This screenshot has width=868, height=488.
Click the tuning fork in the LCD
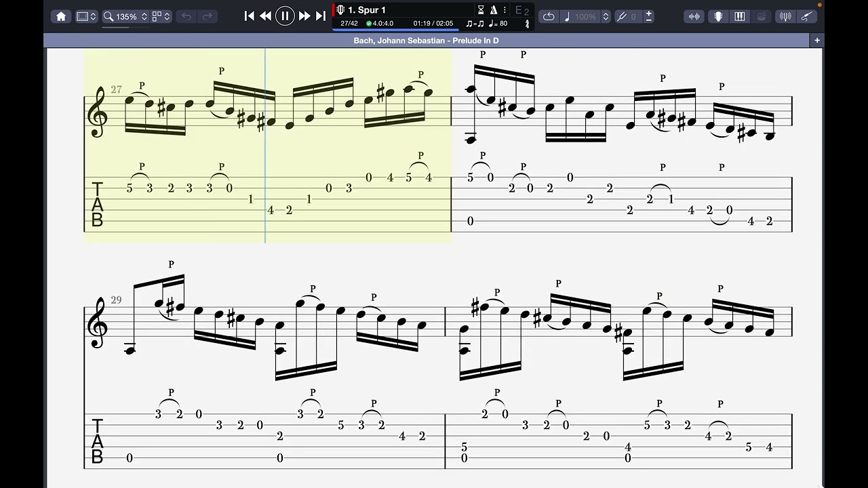click(527, 24)
